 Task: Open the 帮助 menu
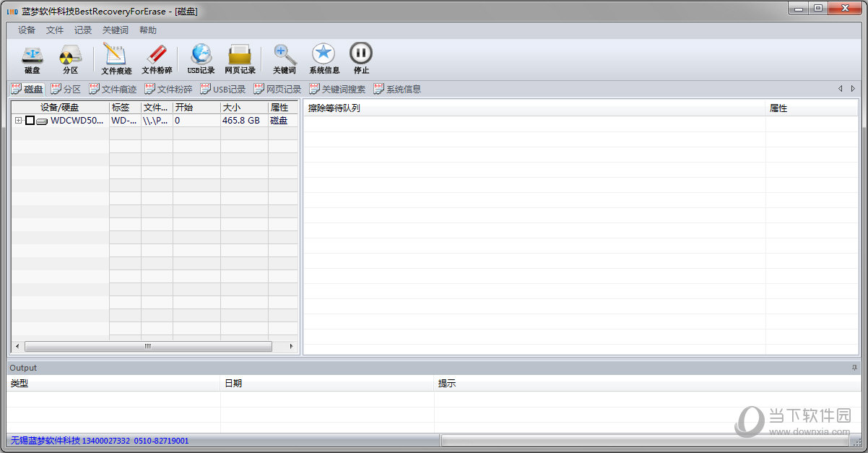(148, 30)
